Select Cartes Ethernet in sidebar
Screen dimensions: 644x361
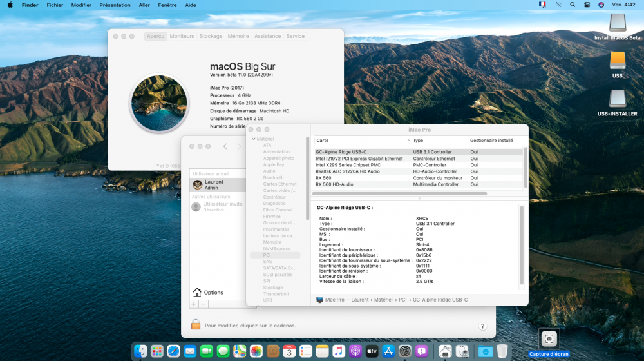click(x=279, y=184)
